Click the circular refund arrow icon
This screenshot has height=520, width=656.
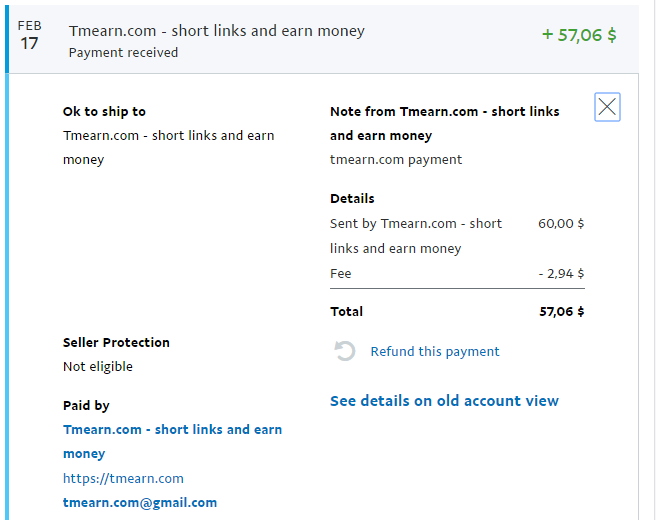coord(345,351)
